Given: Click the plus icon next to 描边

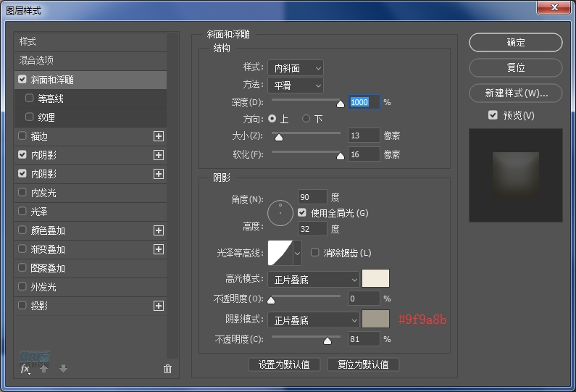Looking at the screenshot, I should click(159, 136).
